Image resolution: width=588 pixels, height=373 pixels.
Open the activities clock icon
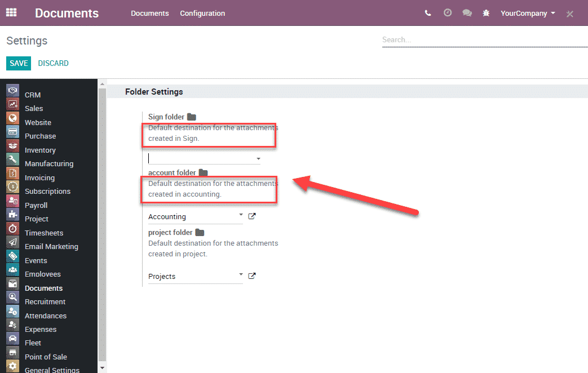448,13
